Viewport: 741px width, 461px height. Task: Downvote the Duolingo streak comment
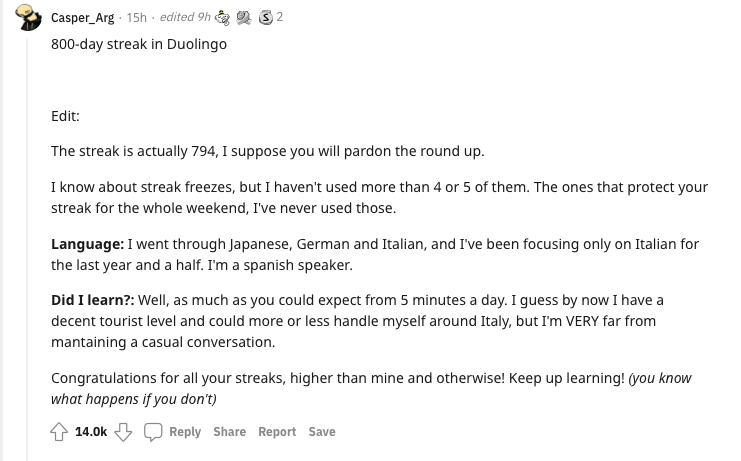pyautogui.click(x=124, y=431)
